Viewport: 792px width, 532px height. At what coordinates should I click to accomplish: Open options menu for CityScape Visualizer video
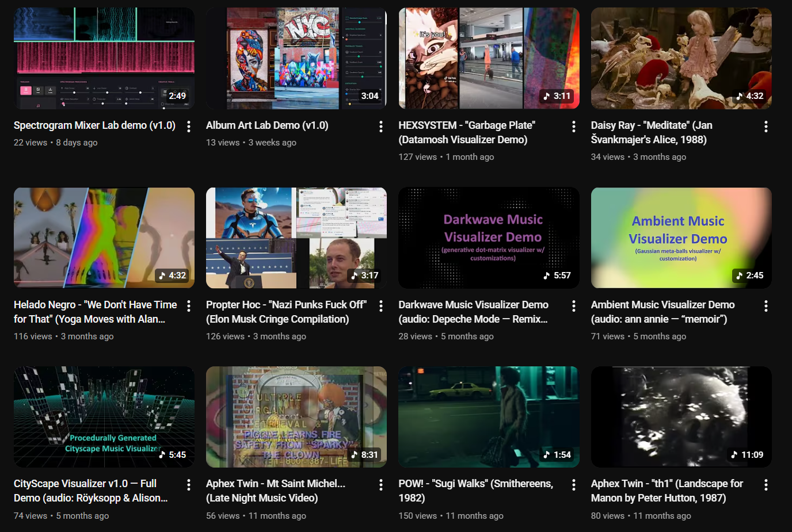click(189, 485)
